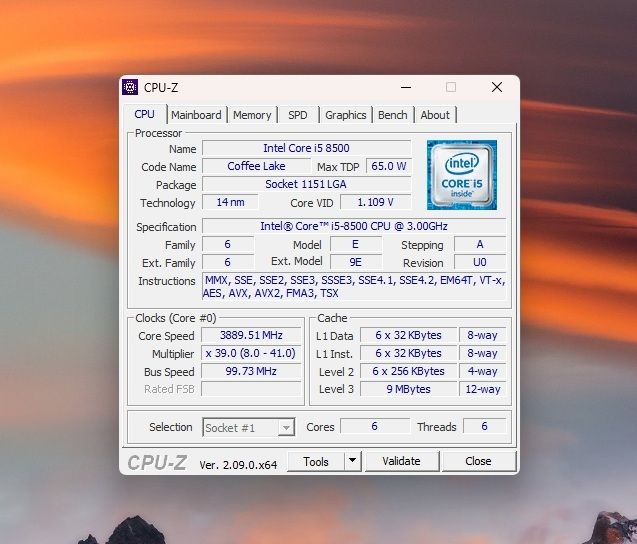Select the SPD tab

pos(298,115)
